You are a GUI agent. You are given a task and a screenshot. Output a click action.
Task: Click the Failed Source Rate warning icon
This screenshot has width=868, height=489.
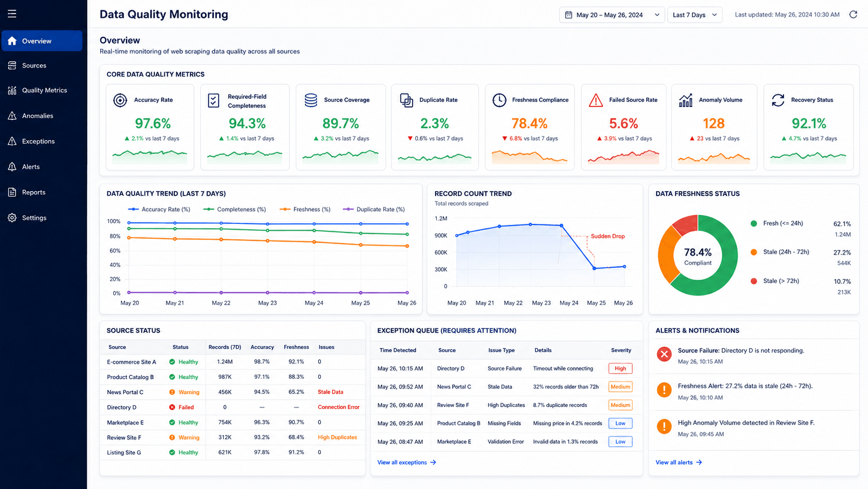596,100
